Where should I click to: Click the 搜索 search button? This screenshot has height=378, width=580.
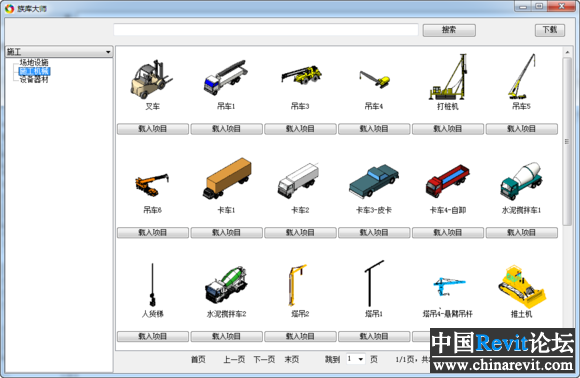[449, 30]
